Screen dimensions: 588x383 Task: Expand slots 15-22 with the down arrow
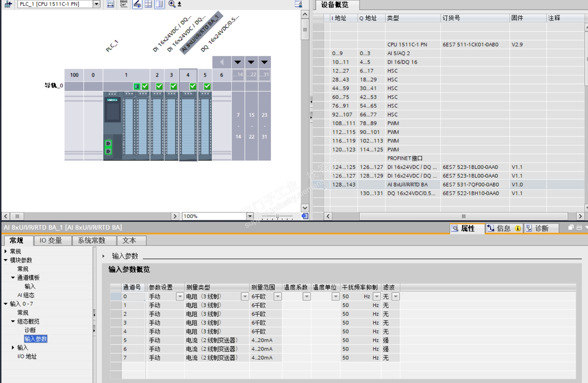coord(251,62)
